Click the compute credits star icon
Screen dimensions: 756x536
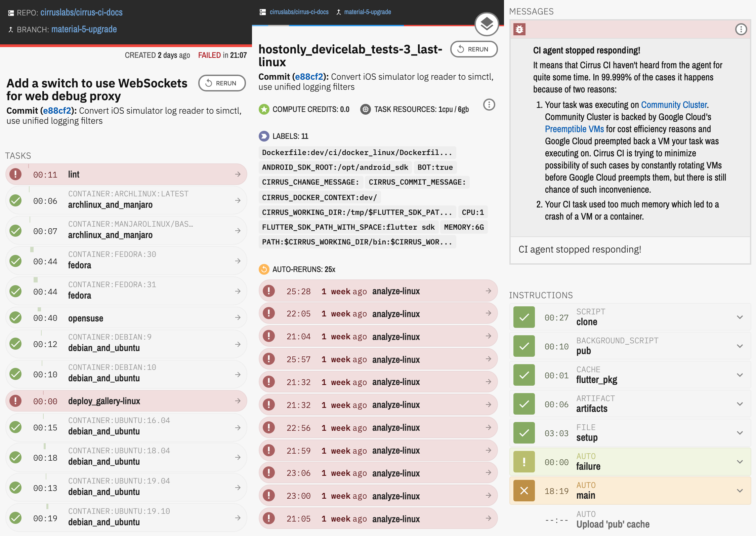pos(264,109)
